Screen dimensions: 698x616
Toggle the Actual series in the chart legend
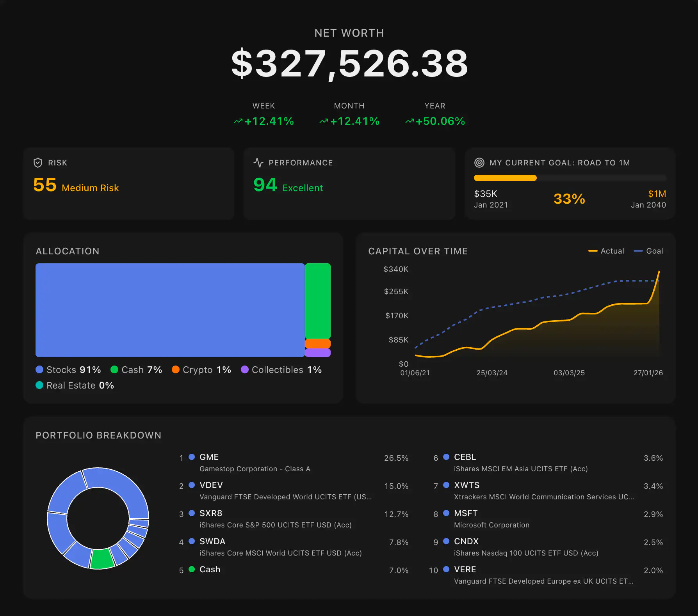coord(606,251)
